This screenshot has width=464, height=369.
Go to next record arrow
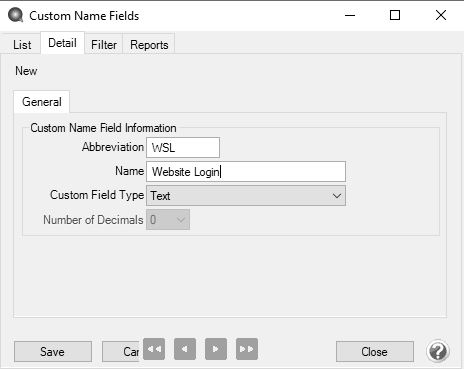216,349
